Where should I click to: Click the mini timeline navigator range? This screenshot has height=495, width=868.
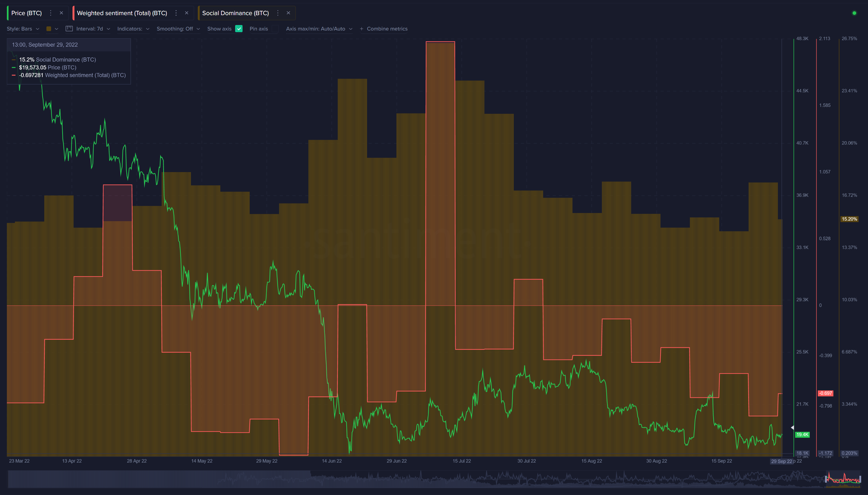point(843,479)
